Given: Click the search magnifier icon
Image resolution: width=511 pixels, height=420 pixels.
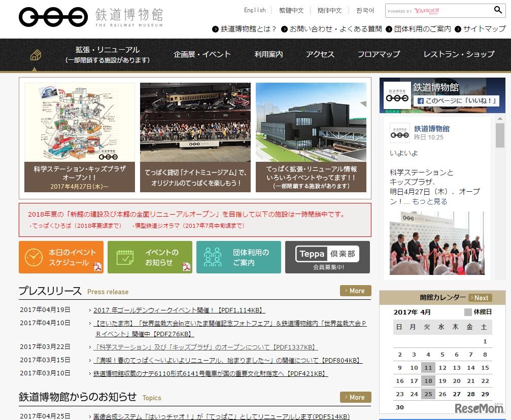Looking at the screenshot, I should point(497,10).
